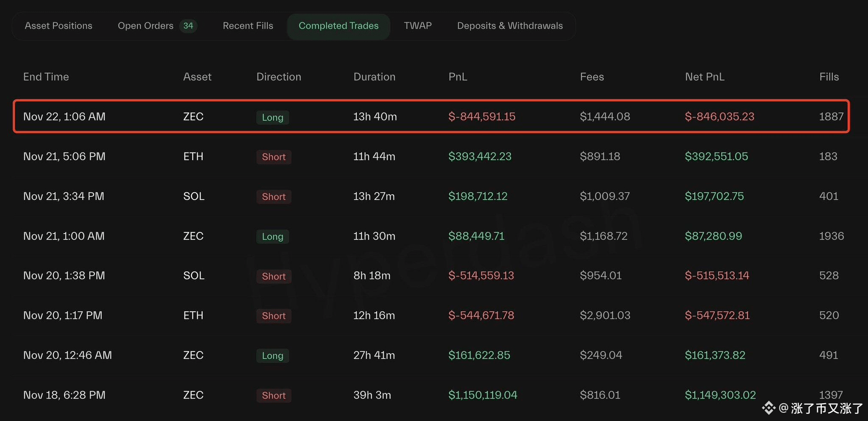Sort by the End Time column header

(x=46, y=77)
